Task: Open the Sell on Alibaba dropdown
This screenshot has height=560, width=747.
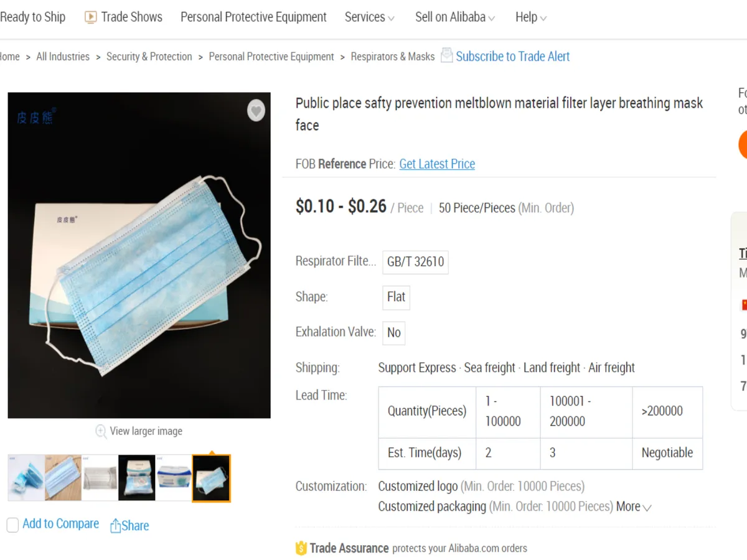Action: (x=454, y=17)
